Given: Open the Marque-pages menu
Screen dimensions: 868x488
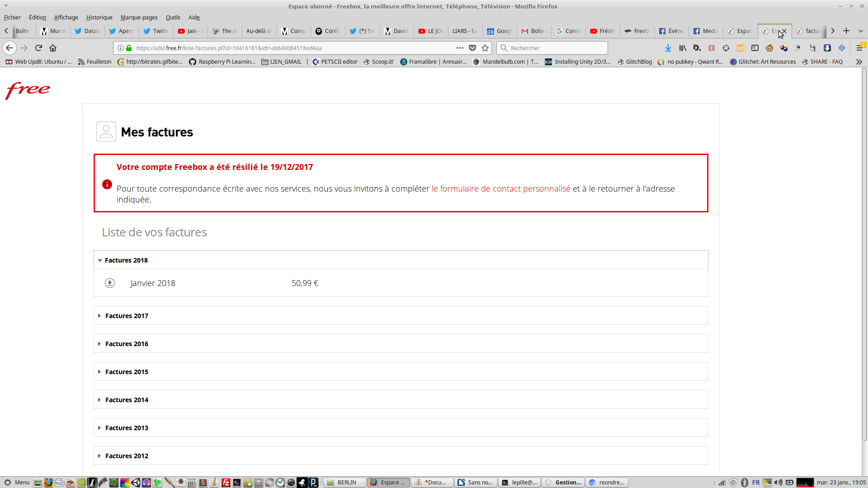Looking at the screenshot, I should 139,17.
